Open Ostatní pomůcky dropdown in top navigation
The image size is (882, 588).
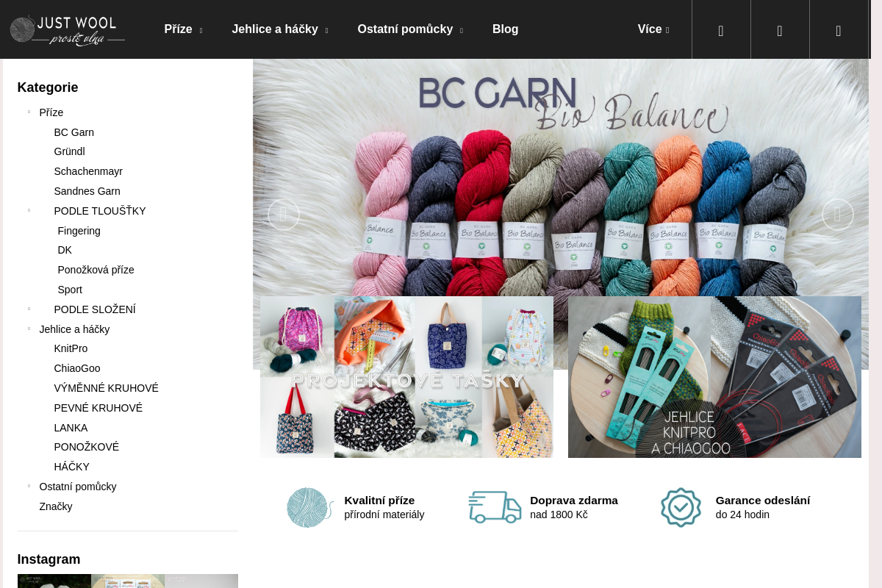(409, 29)
